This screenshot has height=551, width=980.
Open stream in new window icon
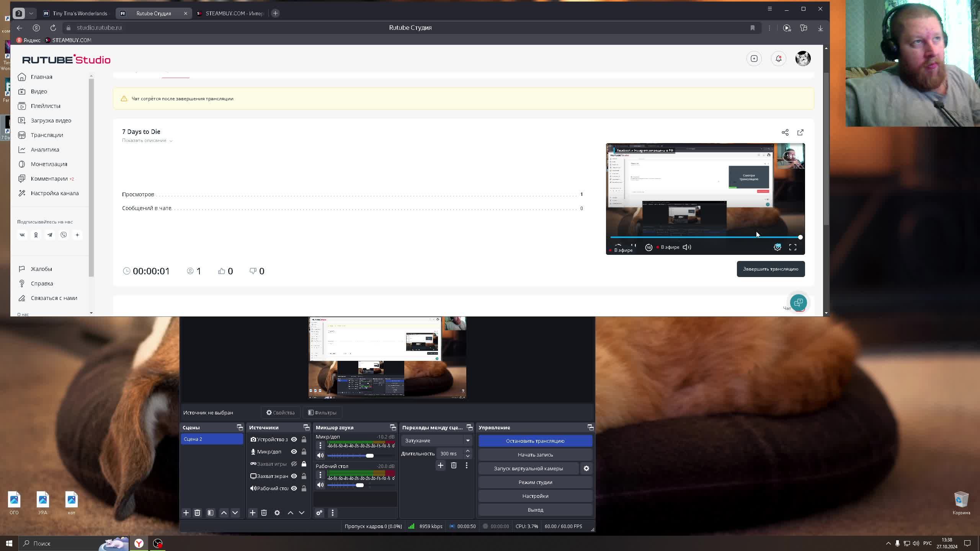(x=800, y=132)
